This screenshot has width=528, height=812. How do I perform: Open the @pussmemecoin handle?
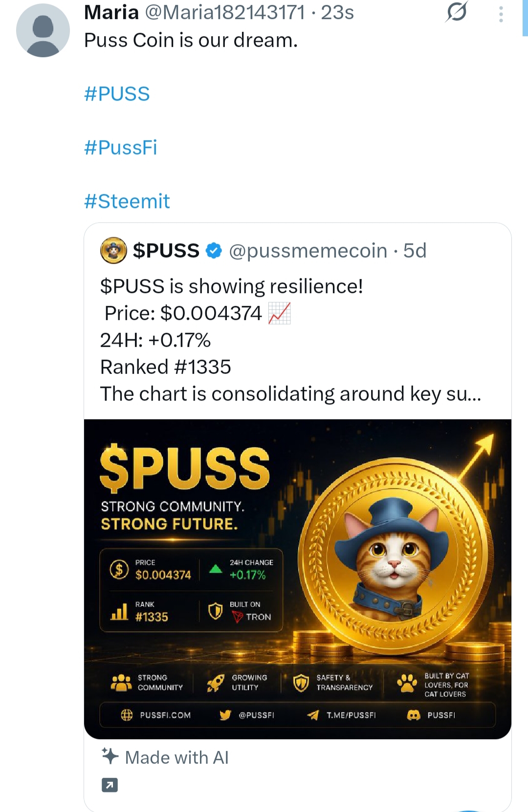[x=308, y=251]
